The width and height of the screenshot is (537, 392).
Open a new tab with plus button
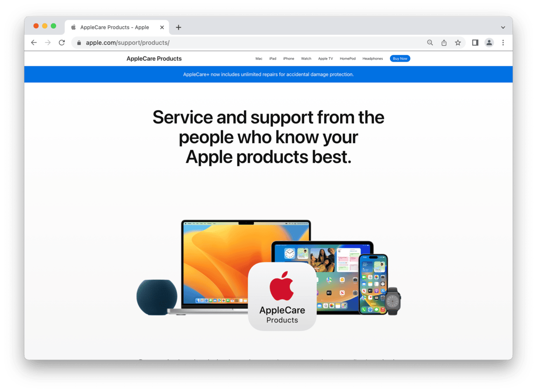pos(179,27)
